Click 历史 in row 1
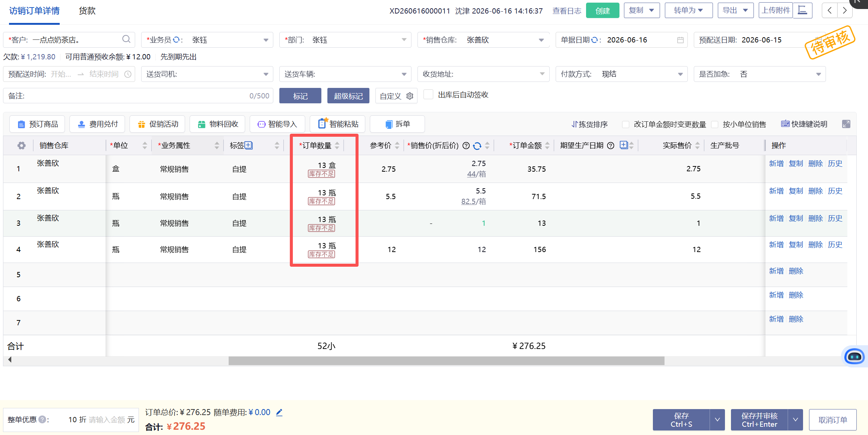The width and height of the screenshot is (868, 435). pyautogui.click(x=835, y=163)
